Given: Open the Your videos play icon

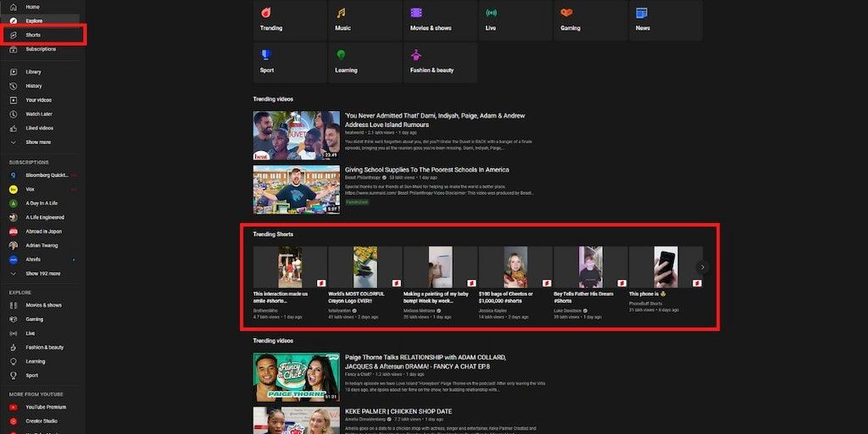Looking at the screenshot, I should coord(14,100).
